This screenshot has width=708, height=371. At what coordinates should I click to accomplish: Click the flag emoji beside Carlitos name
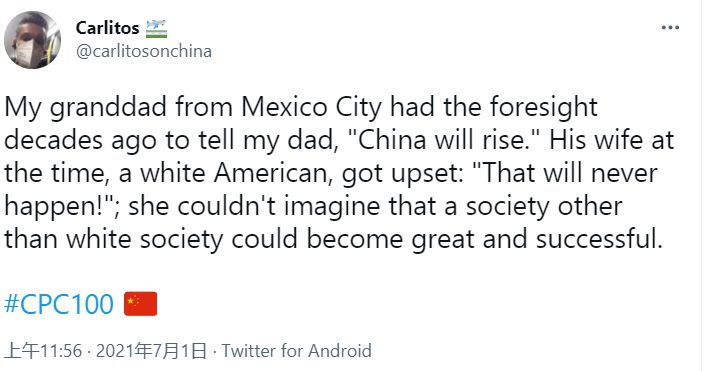coord(156,28)
